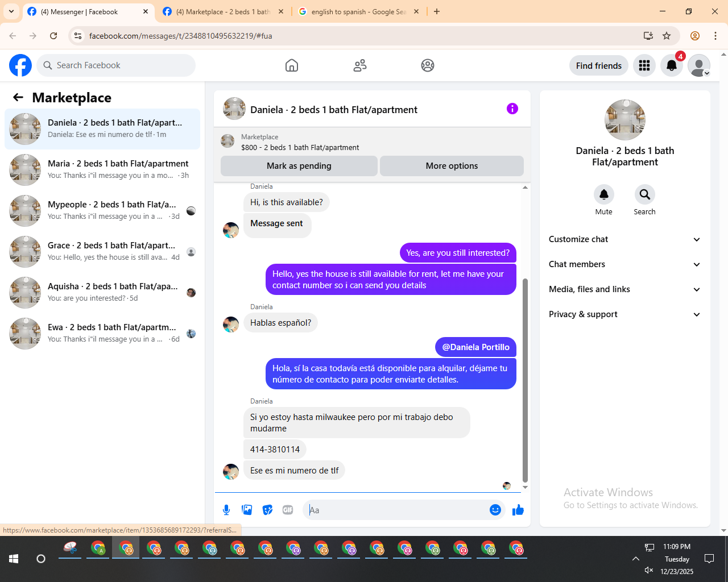Viewport: 728px width, 582px height.
Task: Send a voice clip with the microphone icon
Action: [226, 510]
